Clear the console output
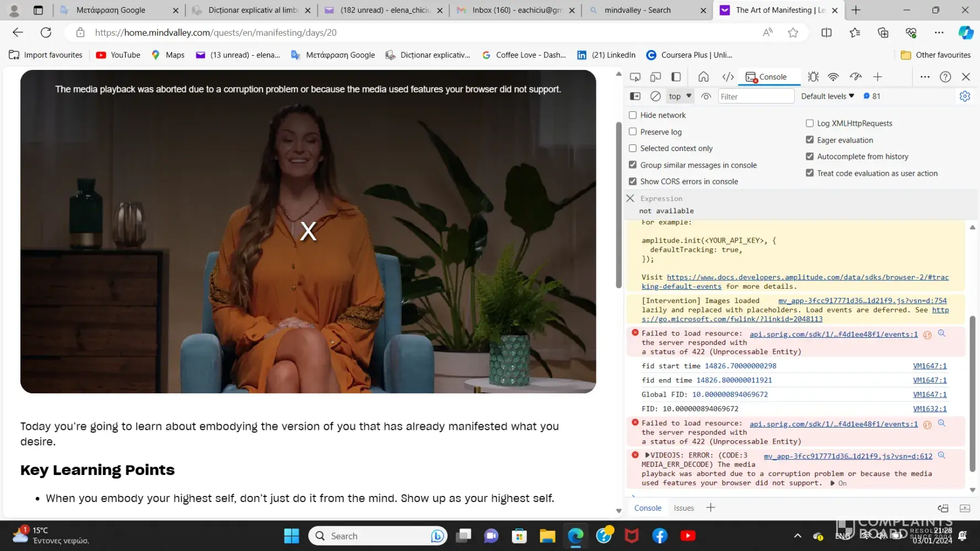This screenshot has width=980, height=551. pos(655,96)
